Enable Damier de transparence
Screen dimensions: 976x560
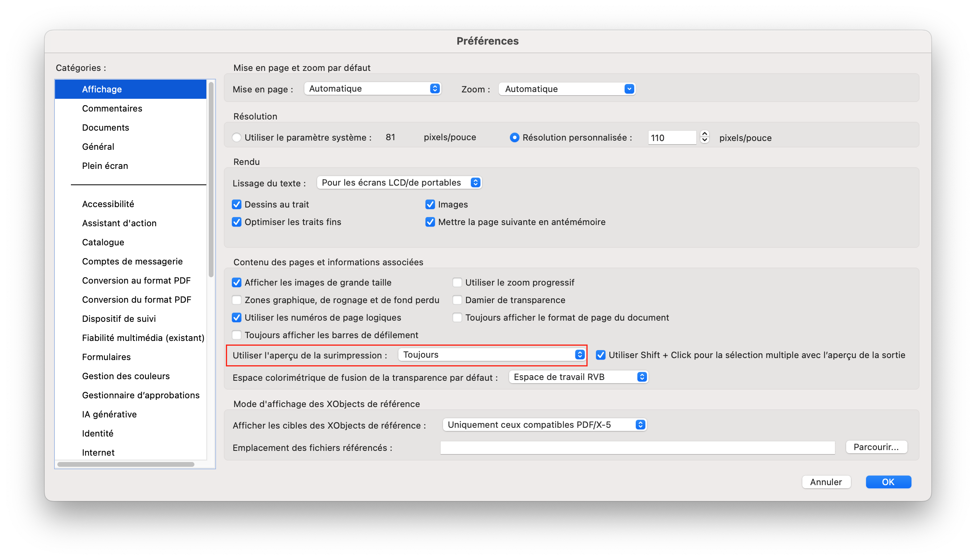457,300
